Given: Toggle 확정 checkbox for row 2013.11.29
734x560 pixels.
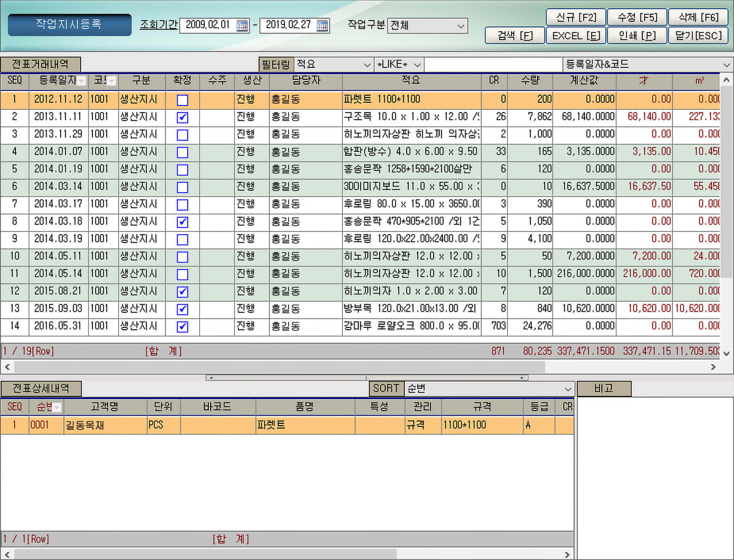Looking at the screenshot, I should (182, 135).
